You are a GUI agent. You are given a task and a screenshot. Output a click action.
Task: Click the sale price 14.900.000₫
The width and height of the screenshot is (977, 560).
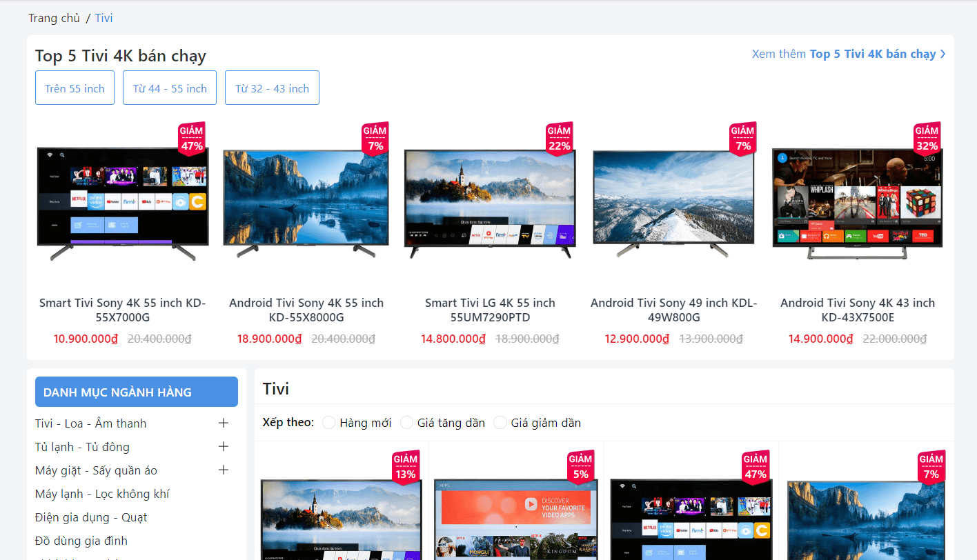[821, 339]
